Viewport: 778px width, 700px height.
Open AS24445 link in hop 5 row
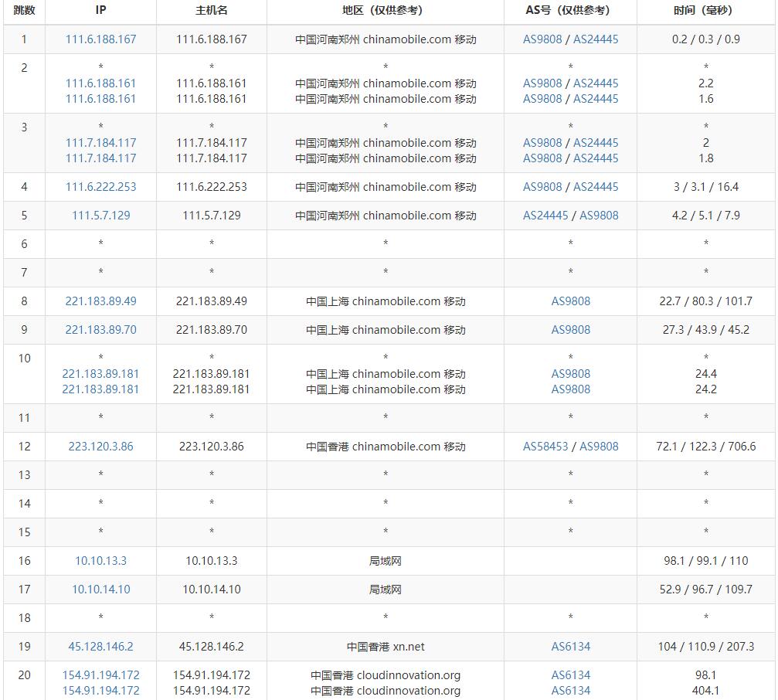(x=545, y=216)
